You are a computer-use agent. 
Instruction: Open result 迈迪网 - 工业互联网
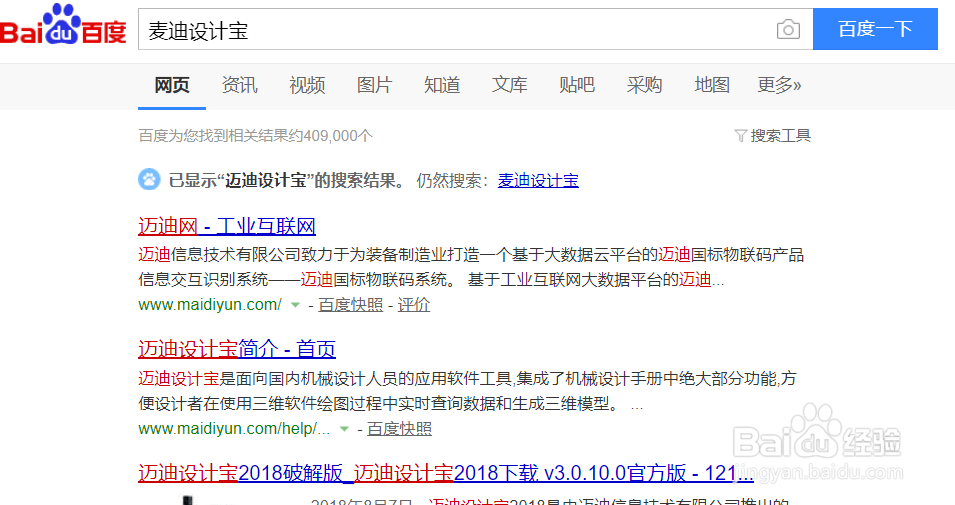click(x=227, y=227)
